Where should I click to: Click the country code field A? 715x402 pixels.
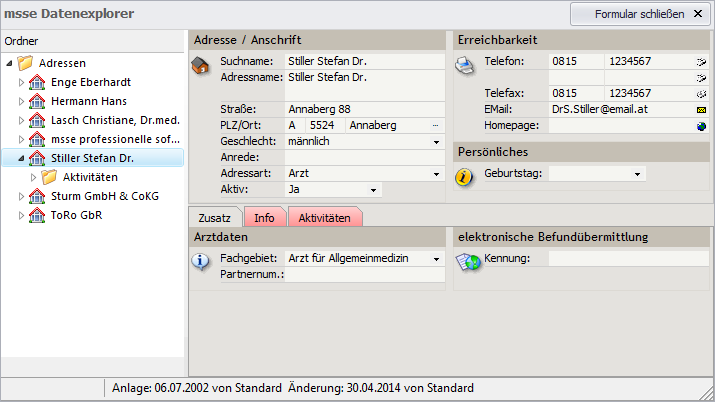295,125
